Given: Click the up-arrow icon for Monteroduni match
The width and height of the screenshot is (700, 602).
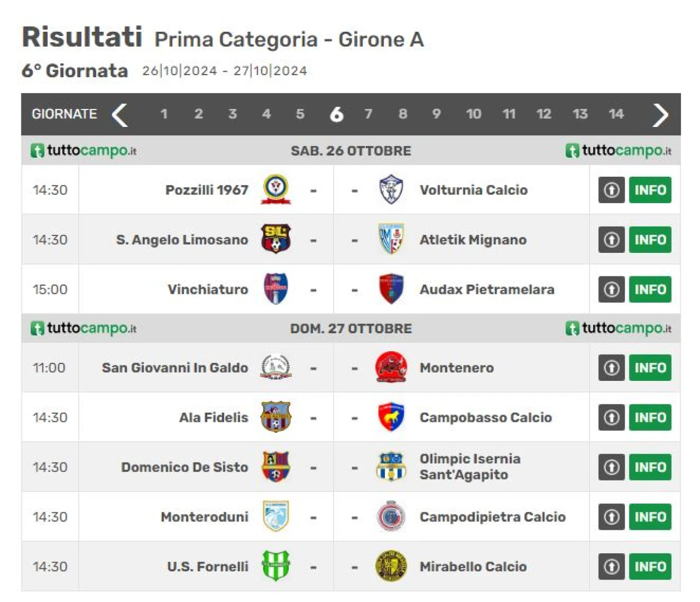Looking at the screenshot, I should coord(611,517).
